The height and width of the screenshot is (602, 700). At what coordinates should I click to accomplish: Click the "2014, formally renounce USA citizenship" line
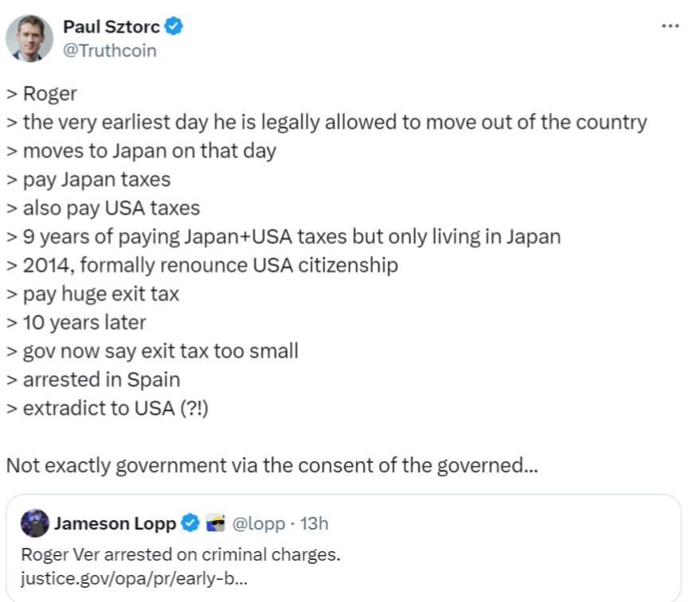pos(201,264)
